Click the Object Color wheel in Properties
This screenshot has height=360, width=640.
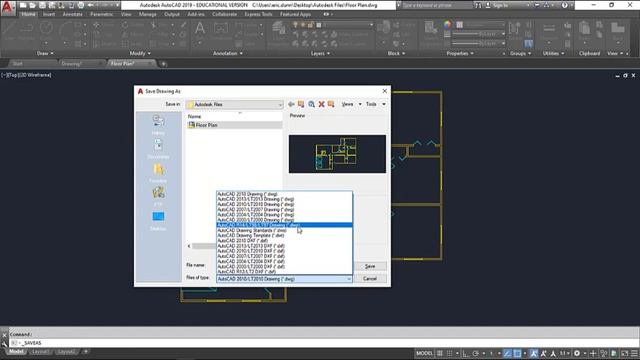click(448, 24)
